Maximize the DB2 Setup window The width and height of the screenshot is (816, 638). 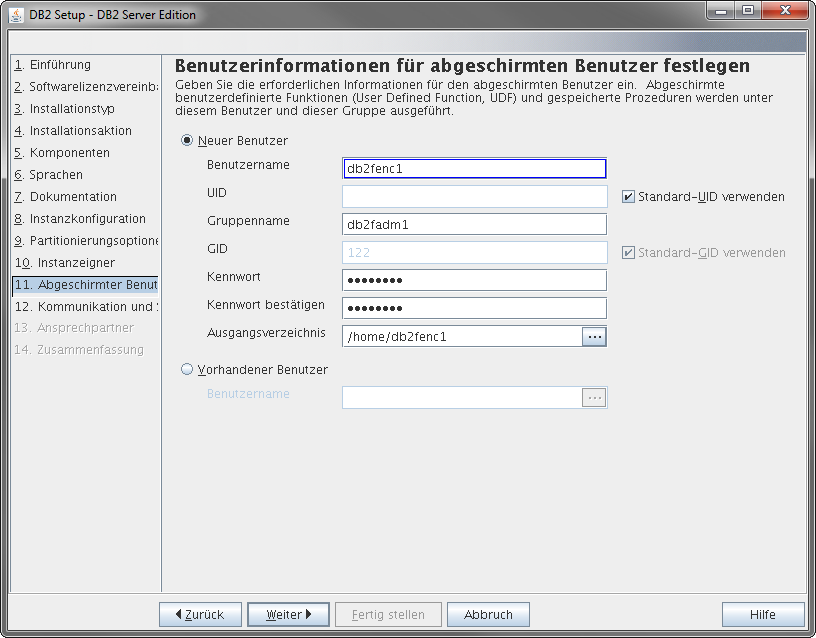pyautogui.click(x=748, y=11)
